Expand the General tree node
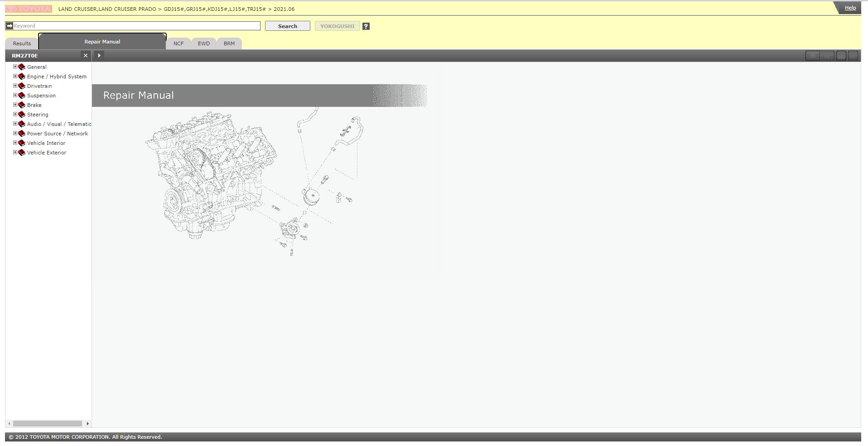Image resolution: width=868 pixels, height=446 pixels. (15, 67)
